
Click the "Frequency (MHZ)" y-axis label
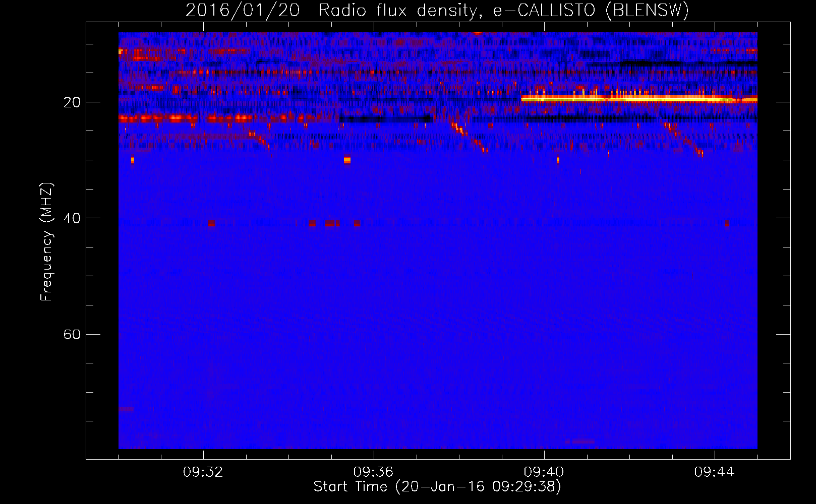click(x=46, y=242)
